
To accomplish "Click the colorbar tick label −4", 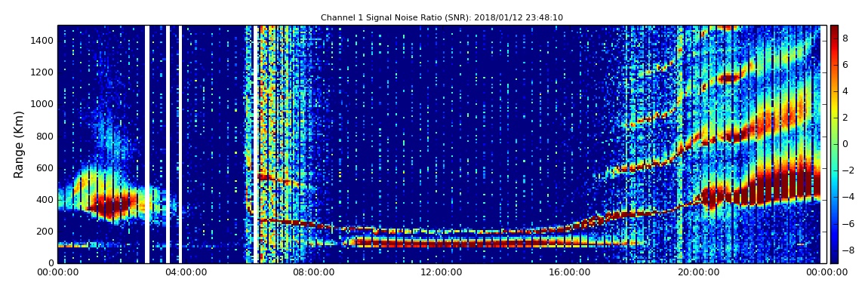I will click(x=849, y=197).
